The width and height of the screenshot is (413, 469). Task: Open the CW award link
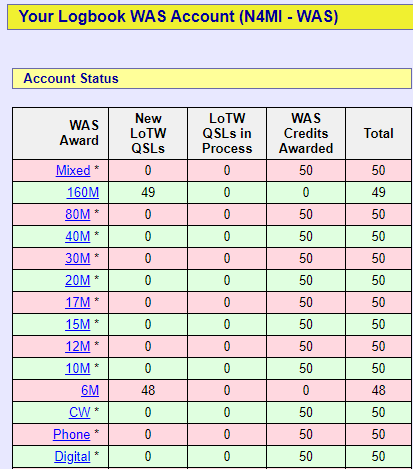[x=80, y=413]
